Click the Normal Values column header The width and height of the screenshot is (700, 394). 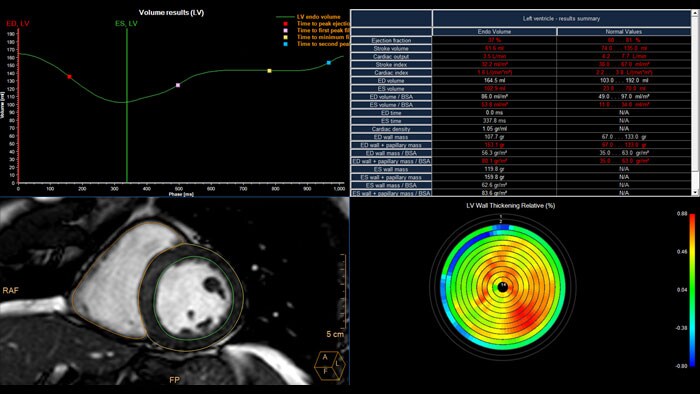[x=624, y=32]
